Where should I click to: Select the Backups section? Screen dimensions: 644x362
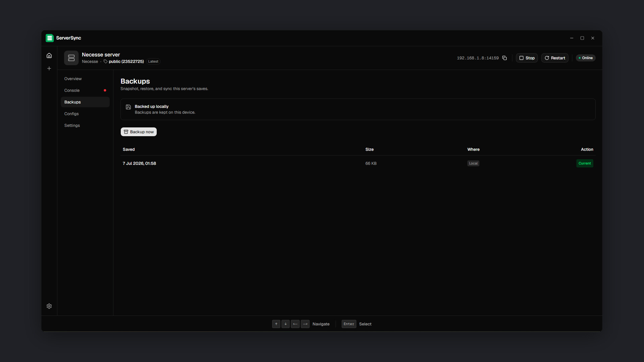coord(85,102)
